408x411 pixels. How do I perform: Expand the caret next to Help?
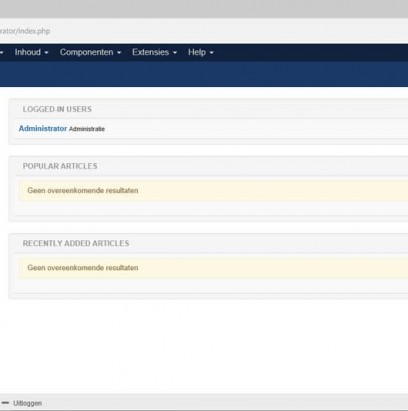point(211,53)
